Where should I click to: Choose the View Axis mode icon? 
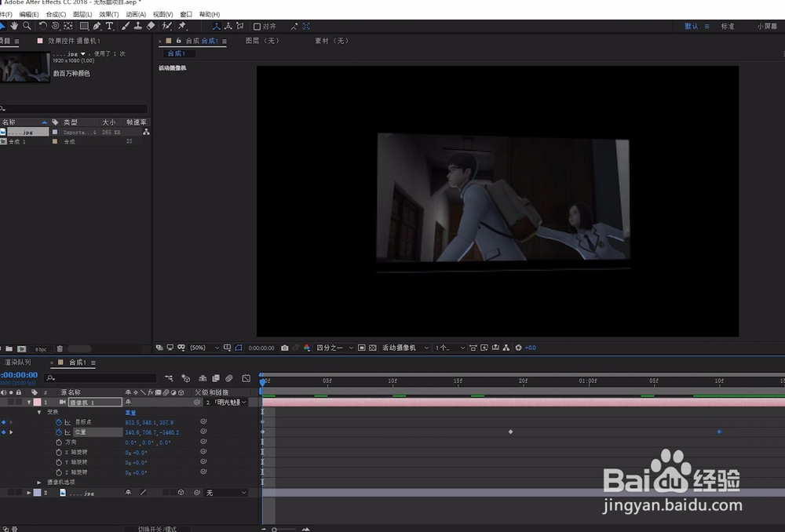pos(240,26)
